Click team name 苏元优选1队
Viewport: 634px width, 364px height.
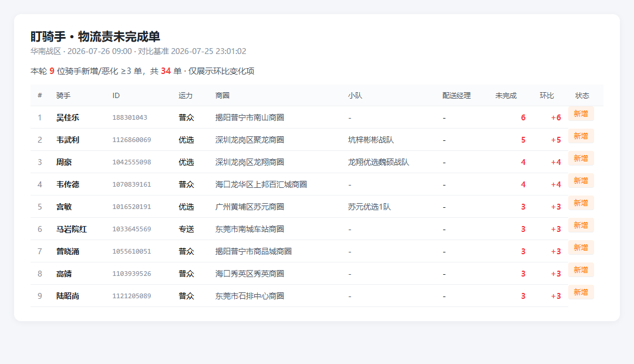(369, 207)
